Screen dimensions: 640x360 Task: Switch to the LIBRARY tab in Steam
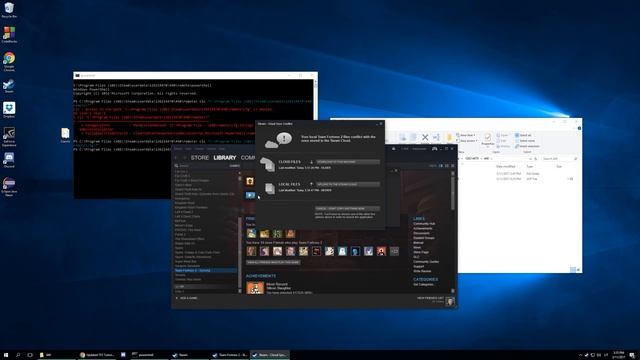pyautogui.click(x=224, y=158)
